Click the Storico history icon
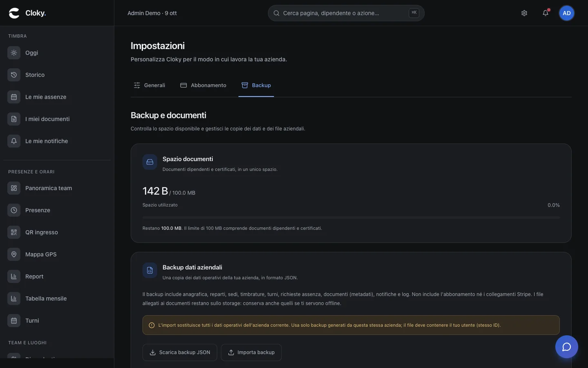The width and height of the screenshot is (588, 368). tap(14, 75)
